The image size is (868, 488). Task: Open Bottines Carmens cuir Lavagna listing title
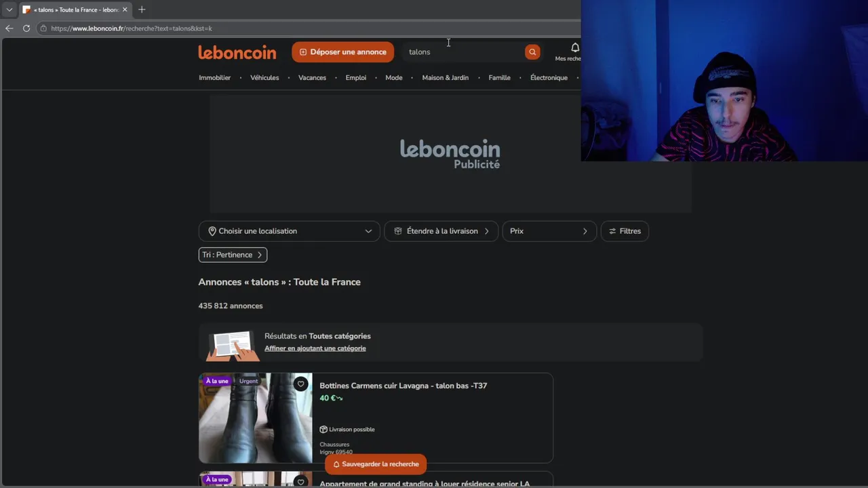pyautogui.click(x=403, y=386)
